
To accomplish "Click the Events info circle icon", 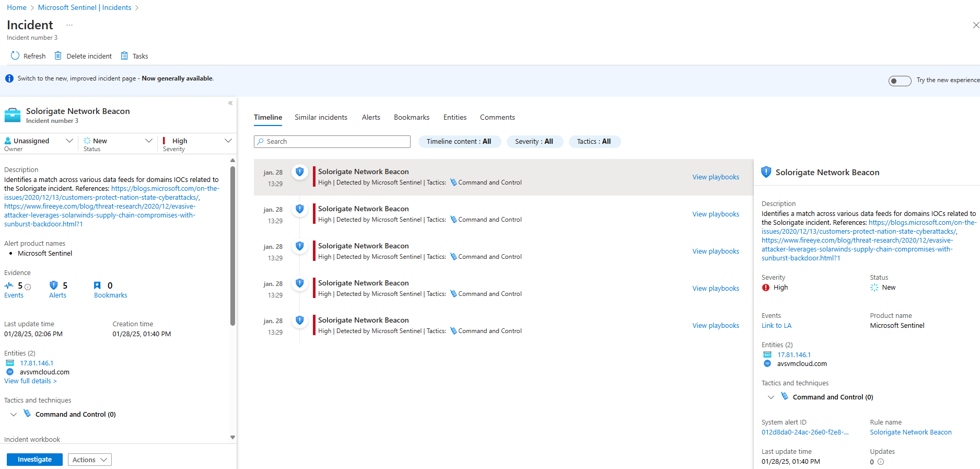I will pos(28,287).
